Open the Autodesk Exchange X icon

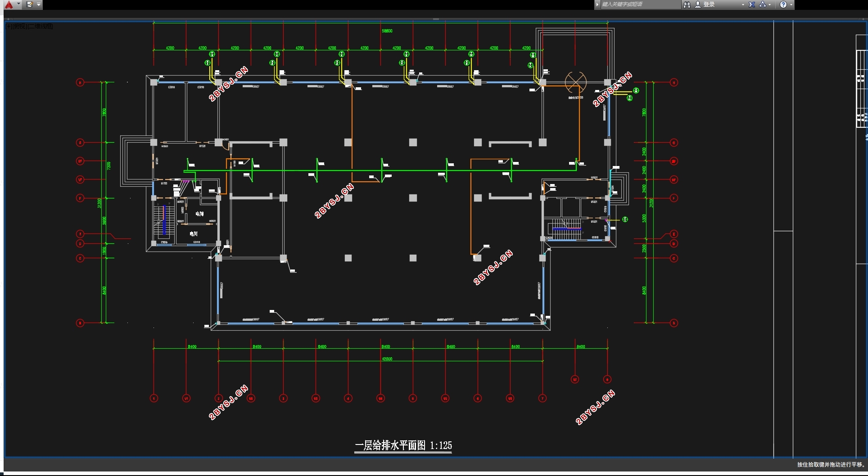click(752, 4)
